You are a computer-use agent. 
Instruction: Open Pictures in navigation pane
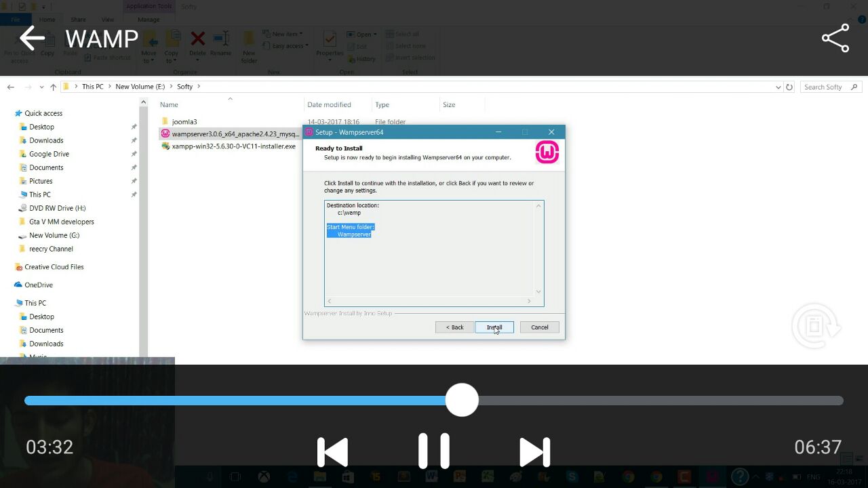(x=41, y=181)
